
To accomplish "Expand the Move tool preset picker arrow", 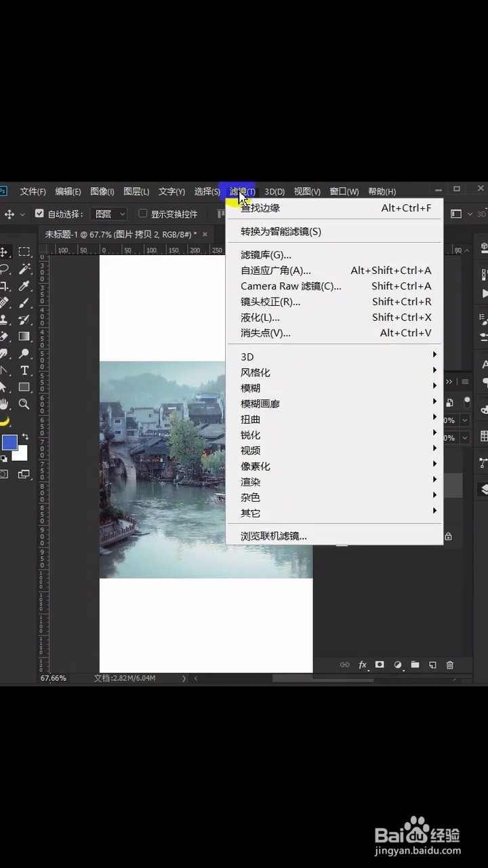I will point(22,214).
